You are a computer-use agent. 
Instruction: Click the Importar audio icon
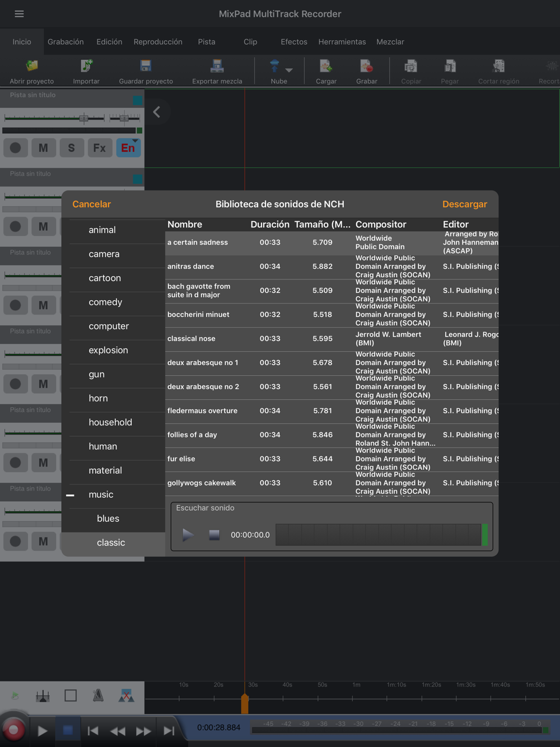click(x=86, y=67)
